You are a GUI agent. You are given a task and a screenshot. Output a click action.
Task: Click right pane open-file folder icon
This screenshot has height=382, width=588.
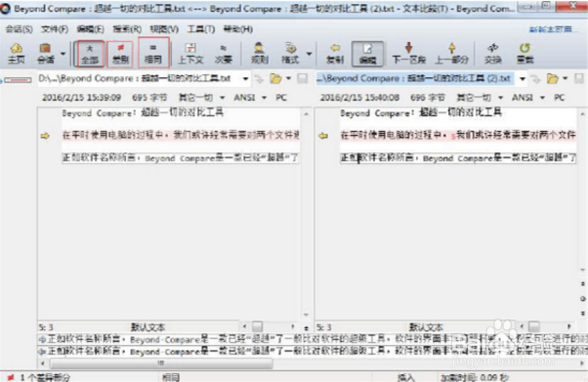coord(553,78)
